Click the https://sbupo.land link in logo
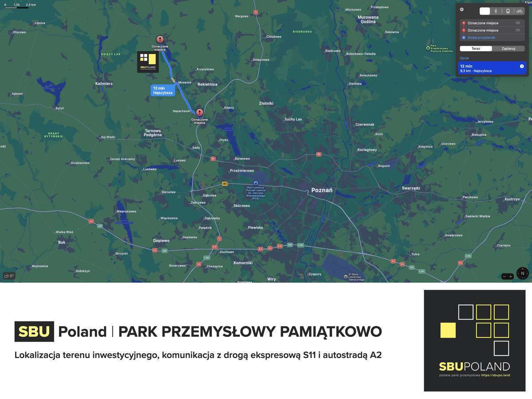 (496, 375)
